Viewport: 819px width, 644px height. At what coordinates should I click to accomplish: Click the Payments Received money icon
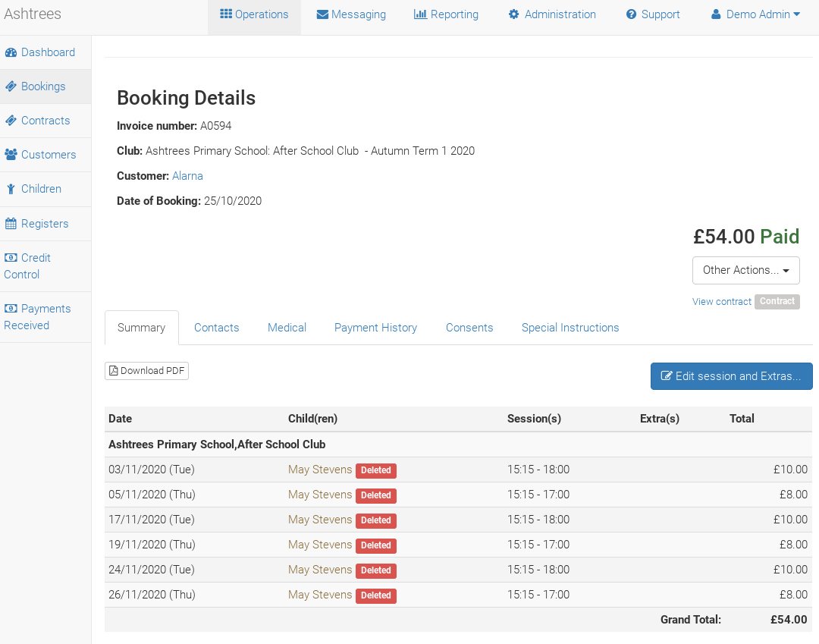11,308
